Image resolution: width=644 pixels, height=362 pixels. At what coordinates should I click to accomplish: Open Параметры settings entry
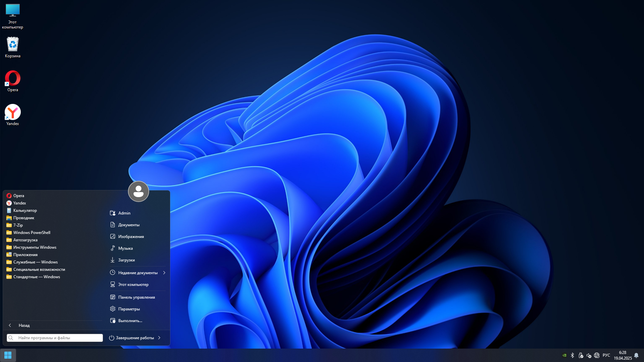click(x=129, y=309)
